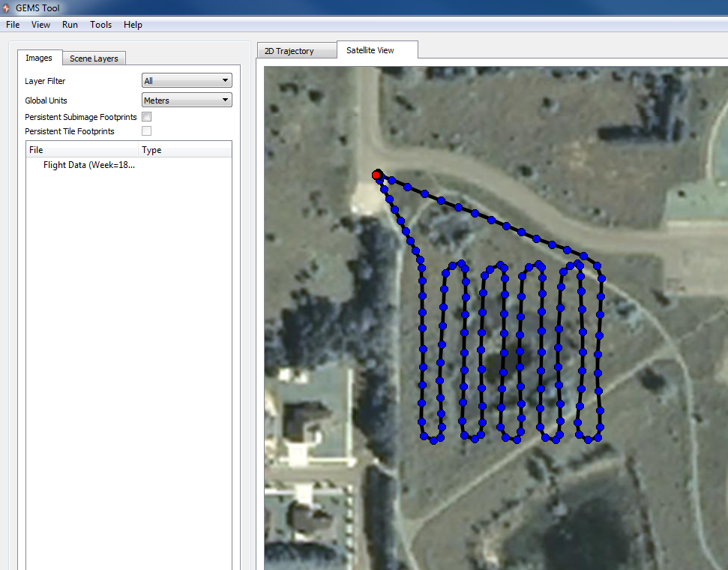Open the Help menu
The image size is (728, 570).
tap(133, 24)
